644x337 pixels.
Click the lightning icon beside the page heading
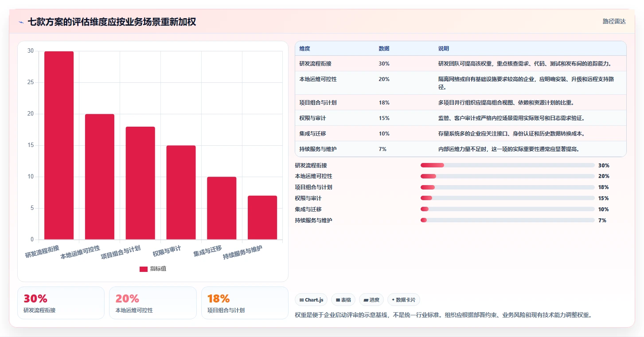point(21,22)
